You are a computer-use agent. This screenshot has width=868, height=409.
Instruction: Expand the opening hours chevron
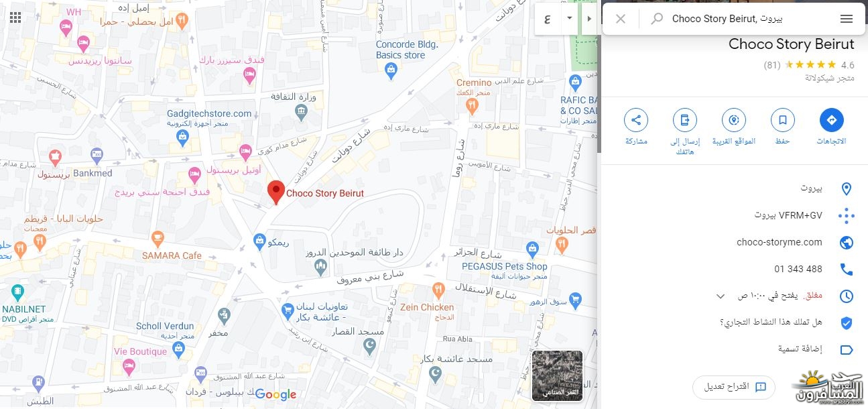click(x=721, y=296)
